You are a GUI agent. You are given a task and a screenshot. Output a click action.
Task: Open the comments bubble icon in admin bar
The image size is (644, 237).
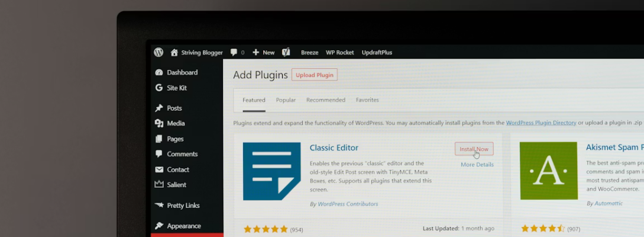(234, 52)
